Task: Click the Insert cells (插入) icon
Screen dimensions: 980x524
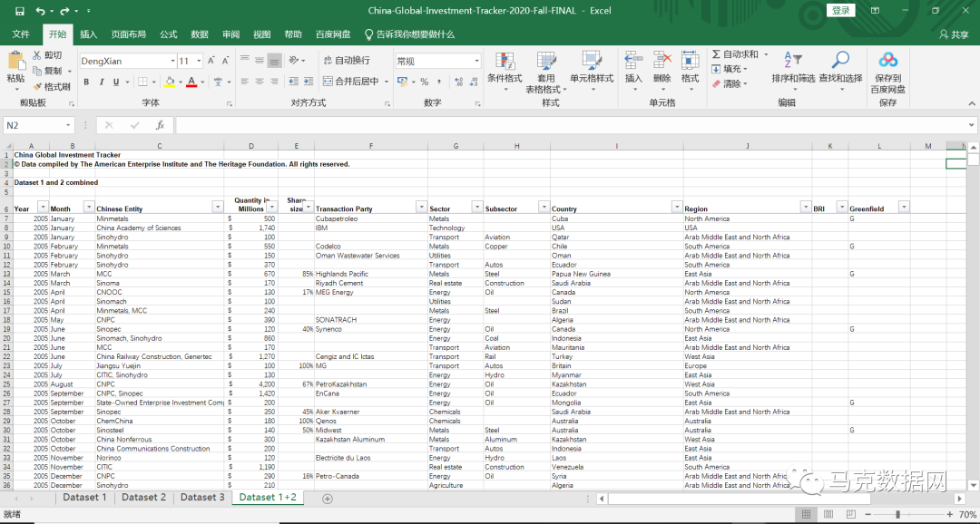Action: (633, 61)
